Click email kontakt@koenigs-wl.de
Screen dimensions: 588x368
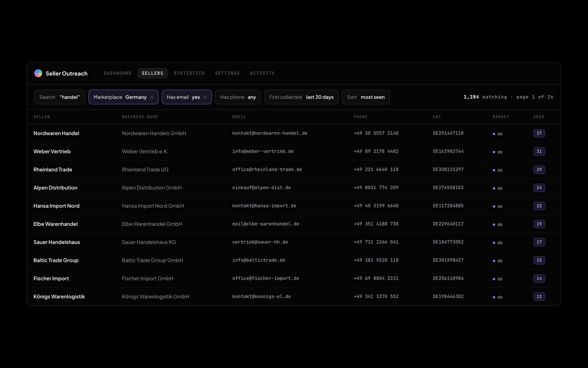click(x=261, y=297)
